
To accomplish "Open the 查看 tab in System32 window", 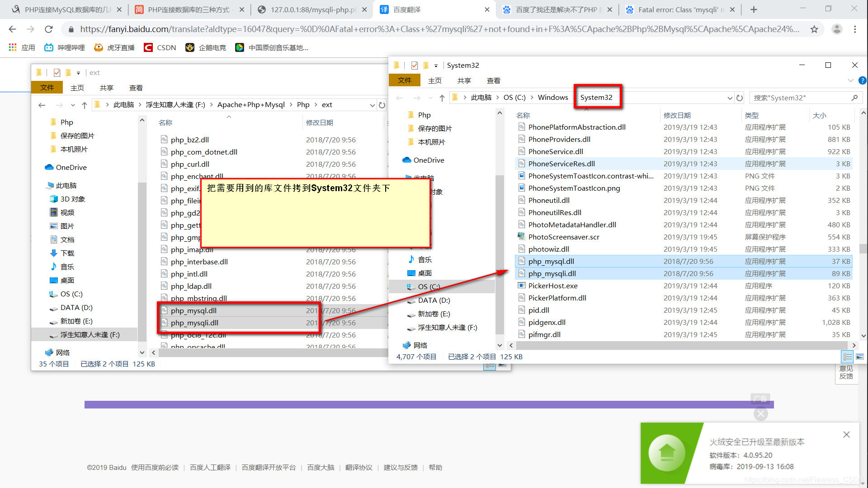I will pos(493,80).
